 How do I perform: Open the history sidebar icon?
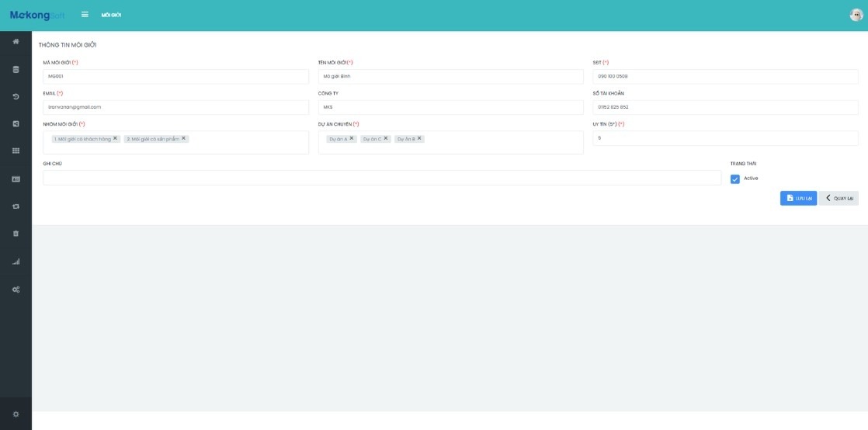click(16, 96)
